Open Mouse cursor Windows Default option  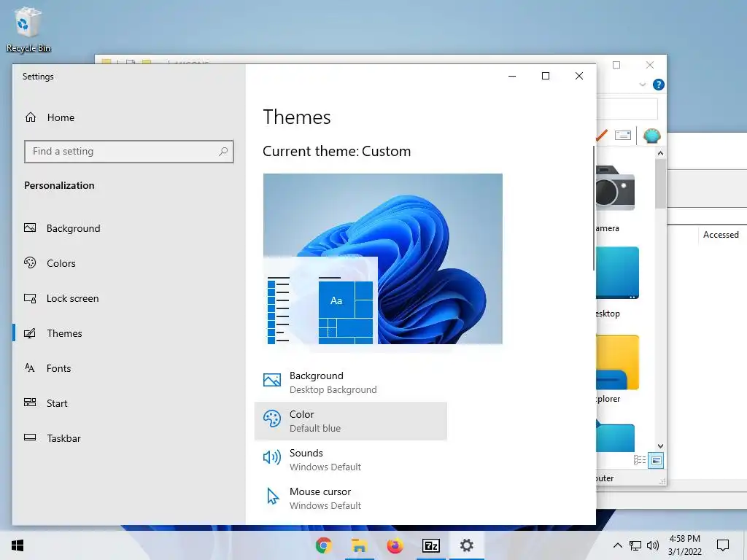pos(351,498)
